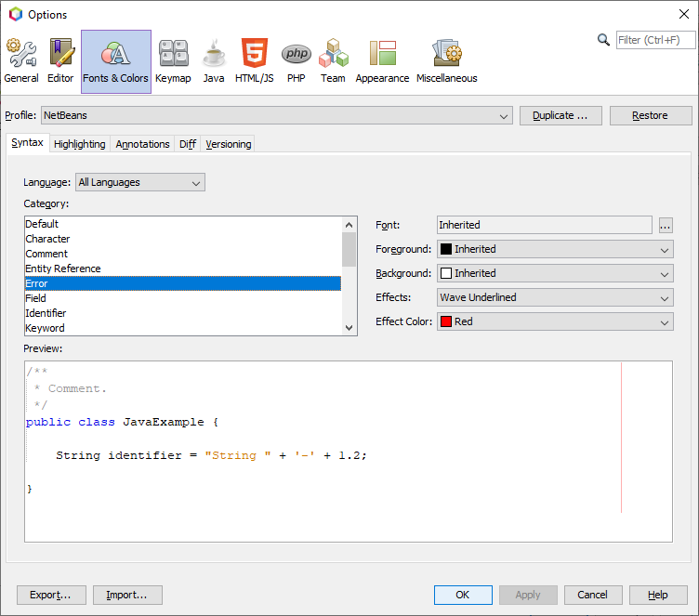Select Keyword in the Category list

(45, 328)
